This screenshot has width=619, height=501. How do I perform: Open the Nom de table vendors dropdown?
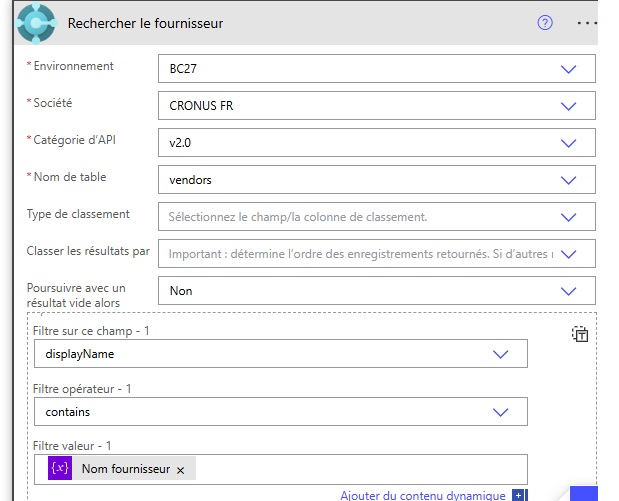pyautogui.click(x=569, y=180)
